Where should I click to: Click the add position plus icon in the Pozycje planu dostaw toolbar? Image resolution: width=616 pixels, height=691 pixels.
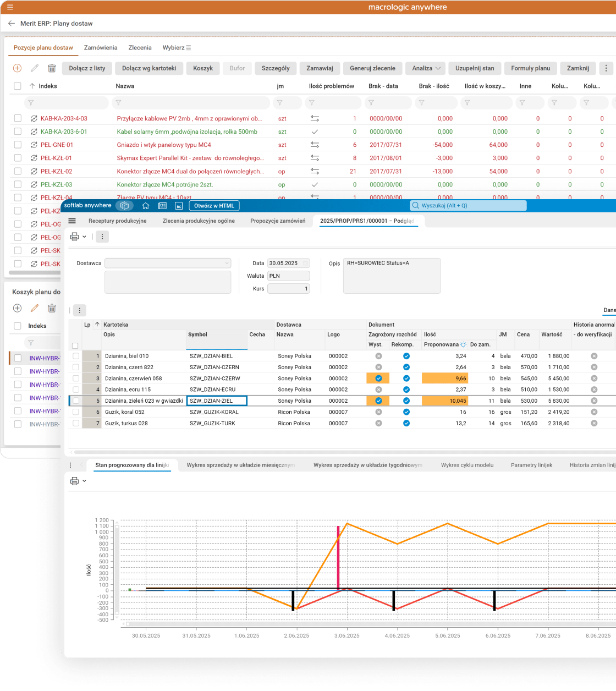[17, 68]
